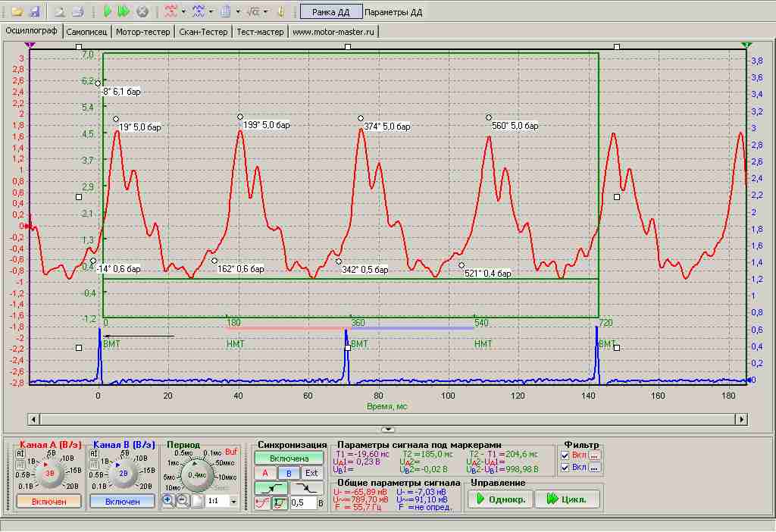Start cyclic capture double green arrow toolbar icon
Viewport: 776px width, 532px height.
click(x=124, y=11)
